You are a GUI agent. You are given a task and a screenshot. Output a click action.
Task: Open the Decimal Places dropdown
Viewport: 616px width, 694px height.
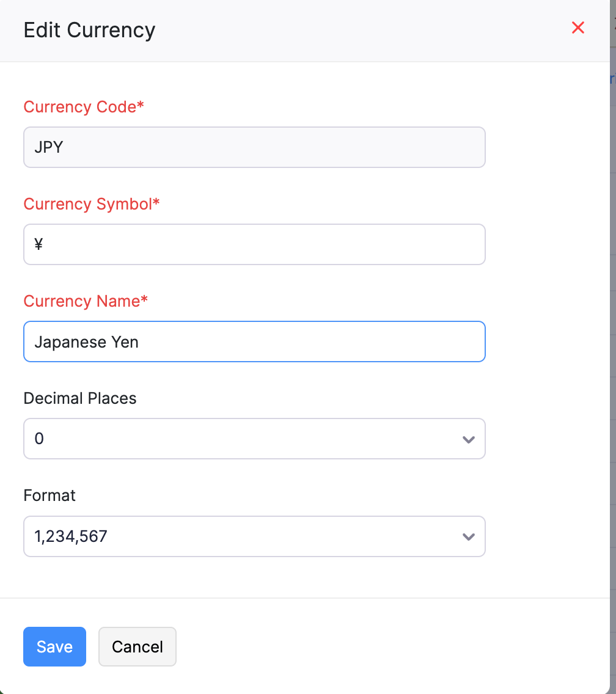(254, 439)
